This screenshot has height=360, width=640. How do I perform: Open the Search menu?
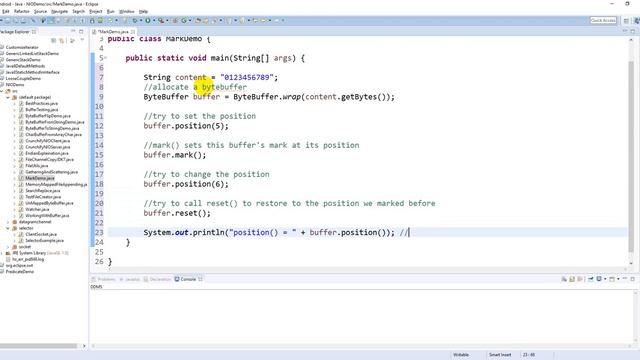tap(78, 11)
